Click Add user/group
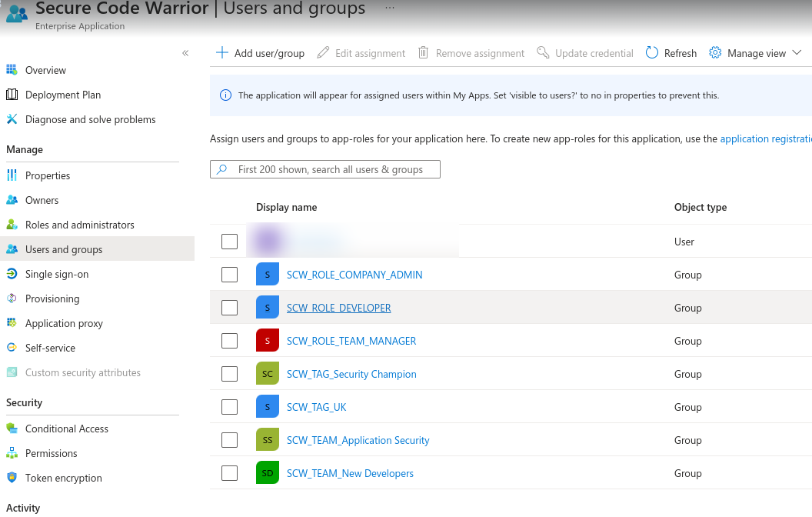 tap(261, 53)
